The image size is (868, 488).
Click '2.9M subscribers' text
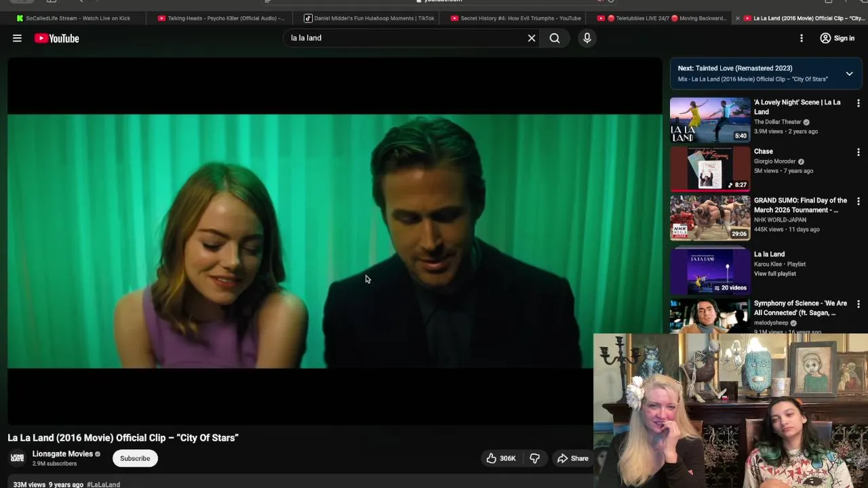54,464
